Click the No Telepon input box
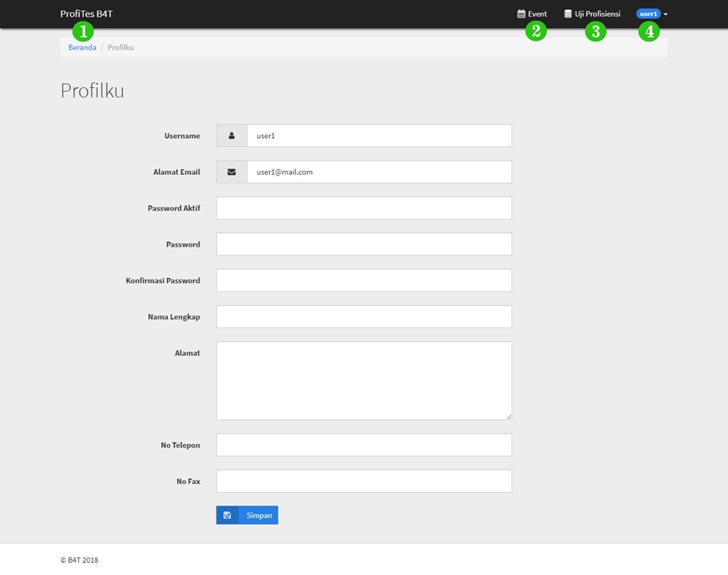This screenshot has width=728, height=575. click(x=363, y=445)
